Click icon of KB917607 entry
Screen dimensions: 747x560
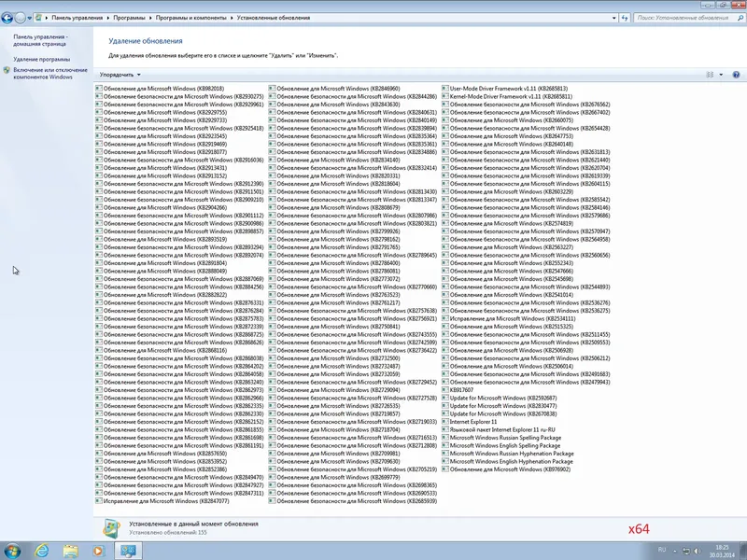(445, 389)
